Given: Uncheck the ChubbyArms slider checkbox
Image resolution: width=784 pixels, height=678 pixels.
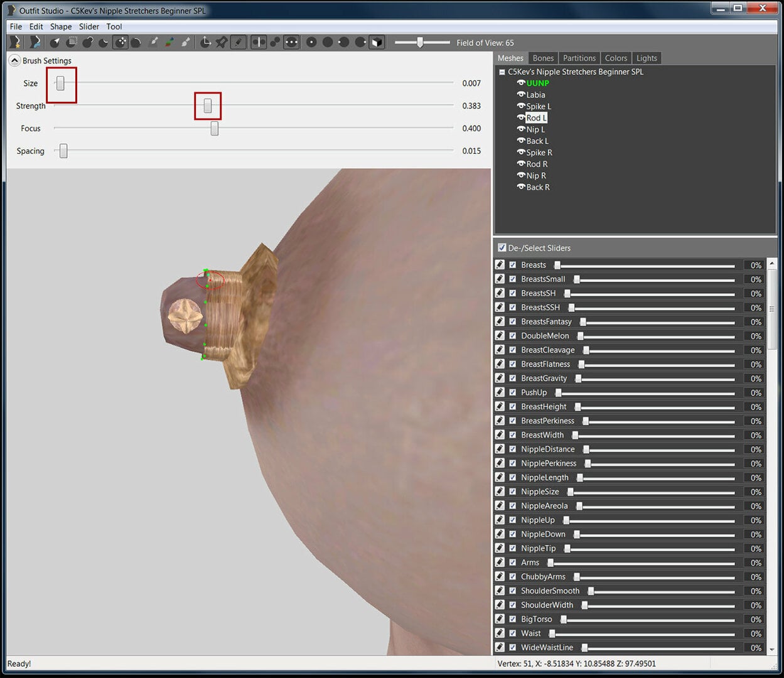Looking at the screenshot, I should [x=513, y=576].
